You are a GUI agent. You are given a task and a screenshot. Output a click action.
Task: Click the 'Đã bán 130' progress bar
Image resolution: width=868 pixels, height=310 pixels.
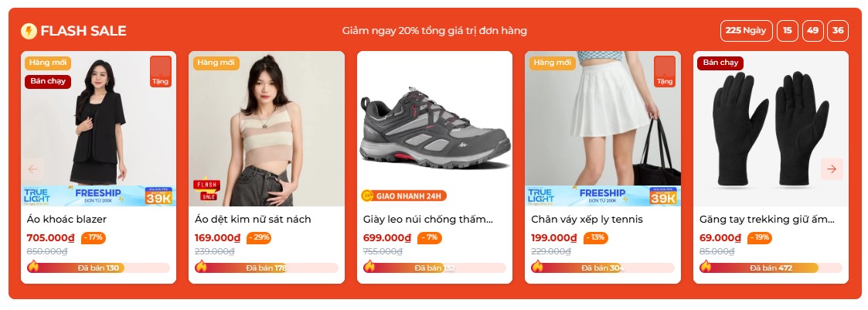coord(98,268)
